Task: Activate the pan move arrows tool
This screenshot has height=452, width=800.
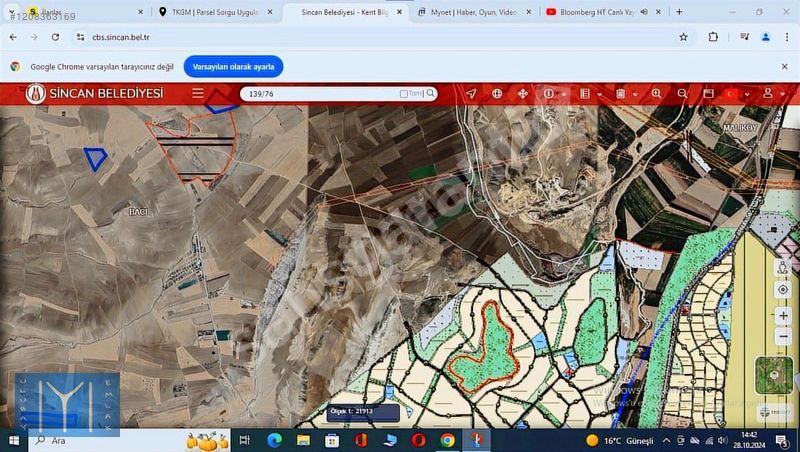Action: pos(522,94)
